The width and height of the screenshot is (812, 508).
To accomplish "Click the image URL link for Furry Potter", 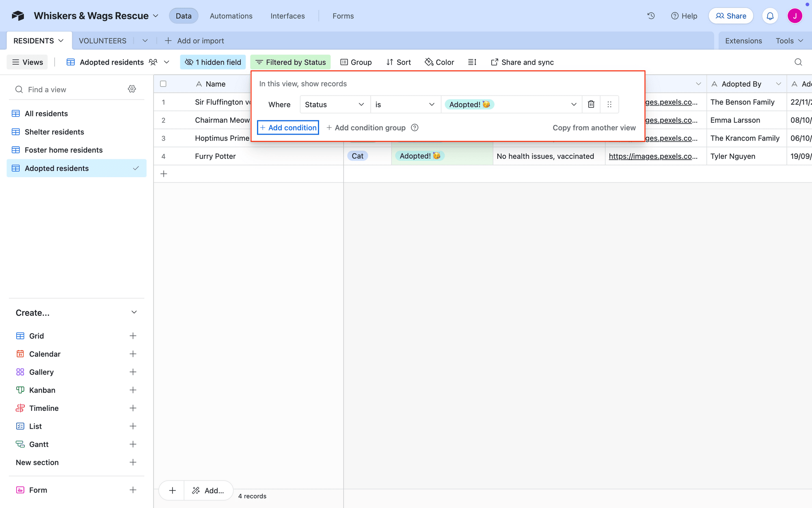I will (654, 156).
